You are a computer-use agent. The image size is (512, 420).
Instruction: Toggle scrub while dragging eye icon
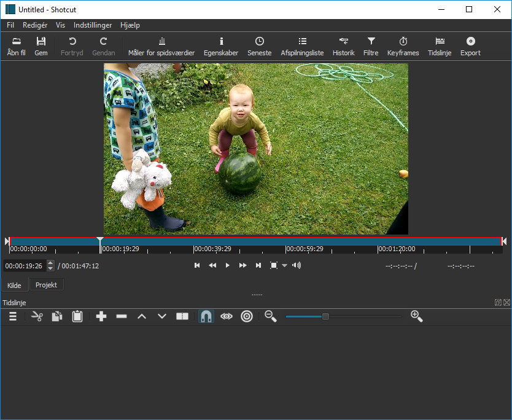(227, 316)
